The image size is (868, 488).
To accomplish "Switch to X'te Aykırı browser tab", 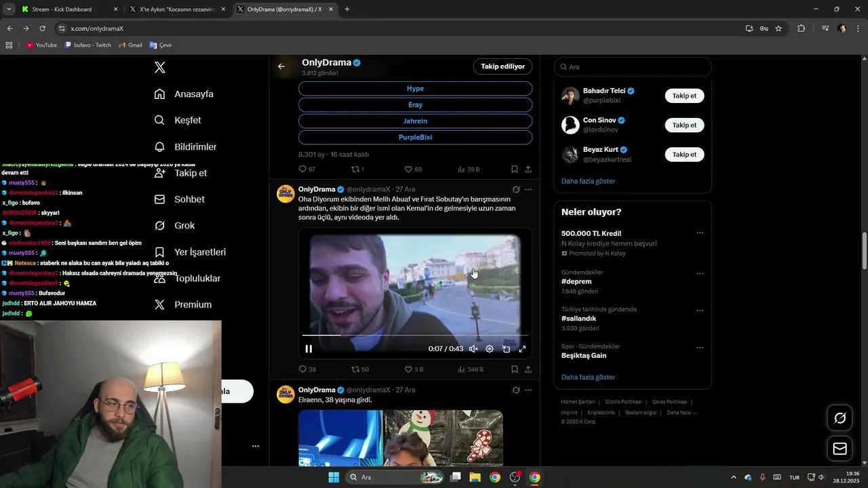I will [x=176, y=9].
